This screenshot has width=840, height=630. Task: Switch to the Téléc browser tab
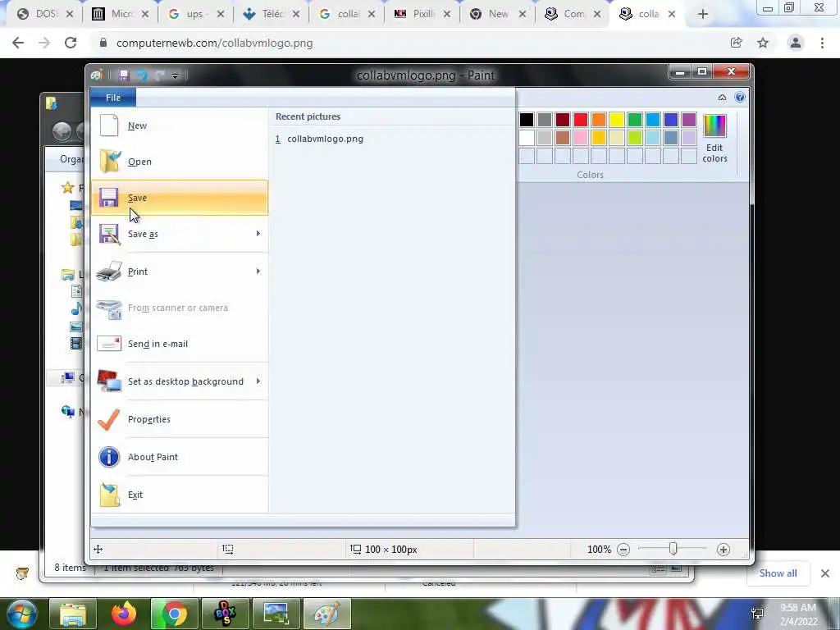tap(272, 15)
